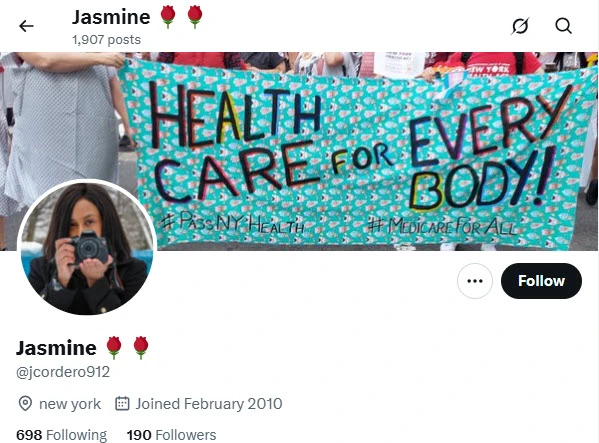599x443 pixels.
Task: Open the 190 Followers list
Action: coord(172,435)
